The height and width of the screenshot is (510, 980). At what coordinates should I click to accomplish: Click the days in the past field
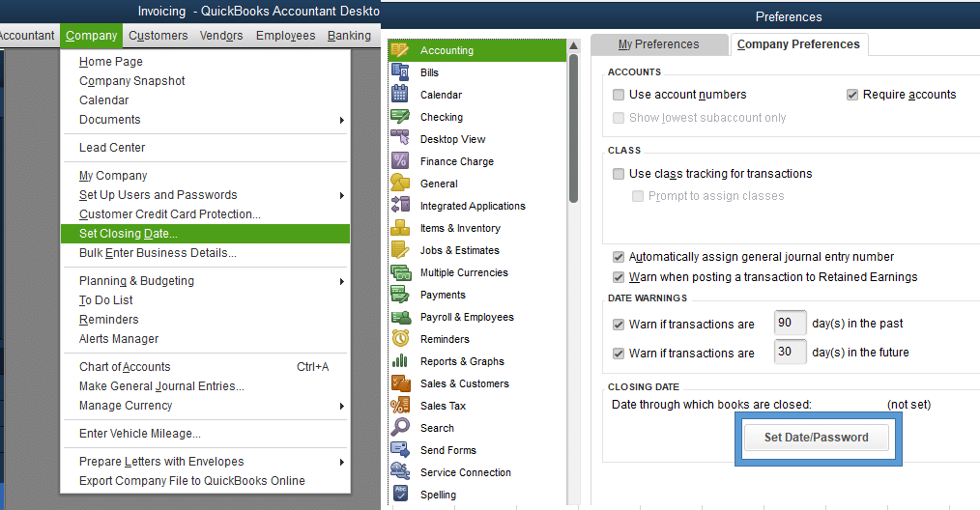click(790, 324)
